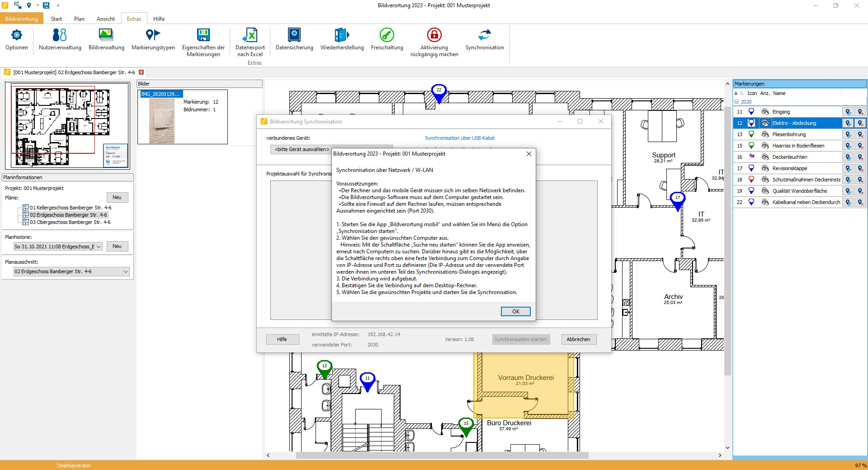Select the Extras ribbon tab
The width and height of the screenshot is (868, 470).
pyautogui.click(x=134, y=19)
